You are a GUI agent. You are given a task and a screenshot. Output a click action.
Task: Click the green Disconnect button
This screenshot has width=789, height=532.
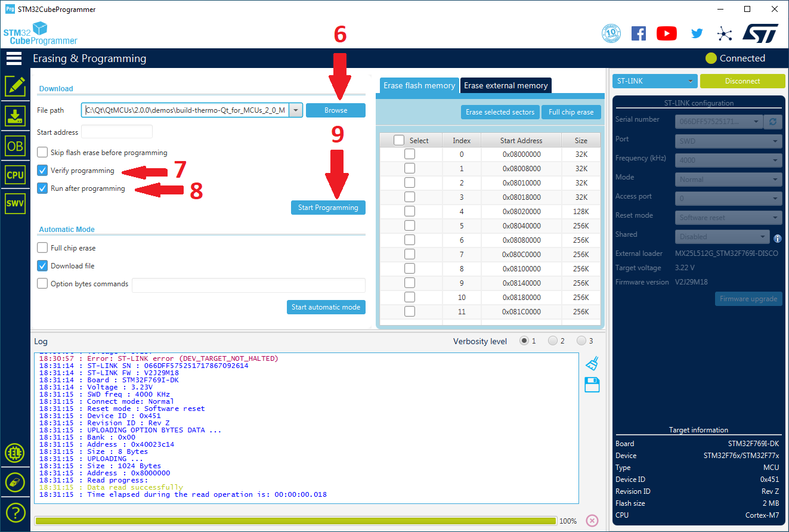click(742, 81)
